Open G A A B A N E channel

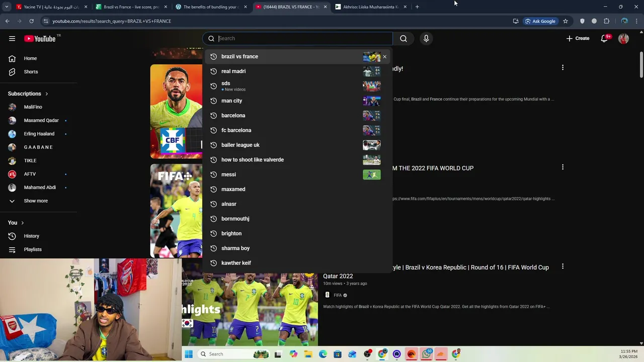[38, 147]
